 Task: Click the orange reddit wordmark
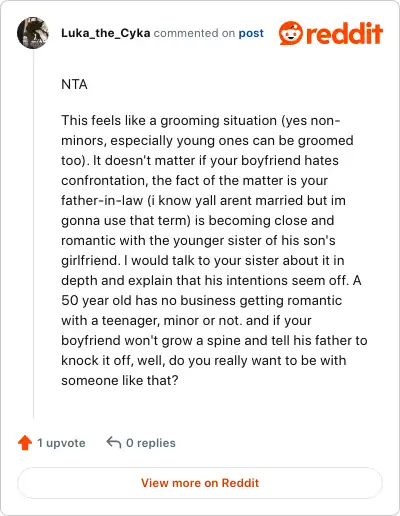[x=344, y=33]
